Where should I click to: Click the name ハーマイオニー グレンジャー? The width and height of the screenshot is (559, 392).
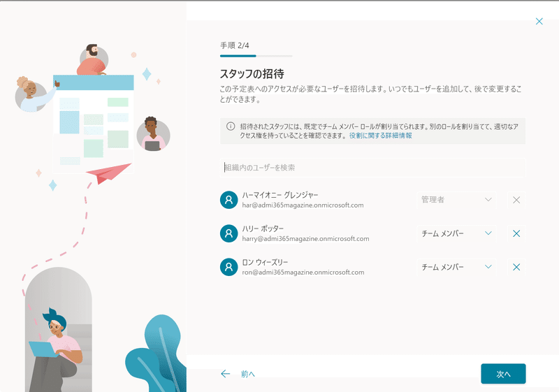(280, 195)
